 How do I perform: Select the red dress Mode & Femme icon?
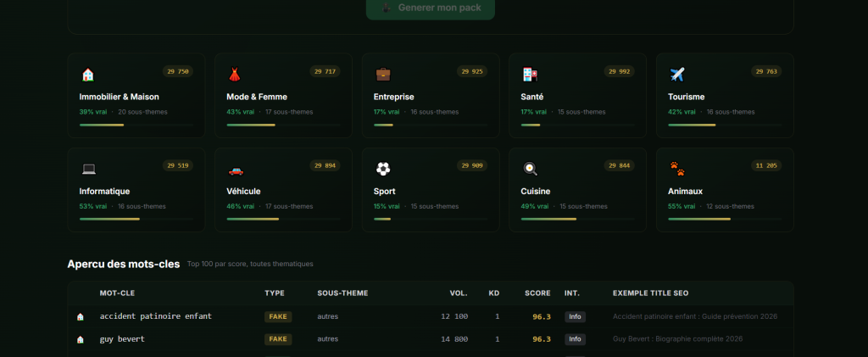[x=235, y=74]
